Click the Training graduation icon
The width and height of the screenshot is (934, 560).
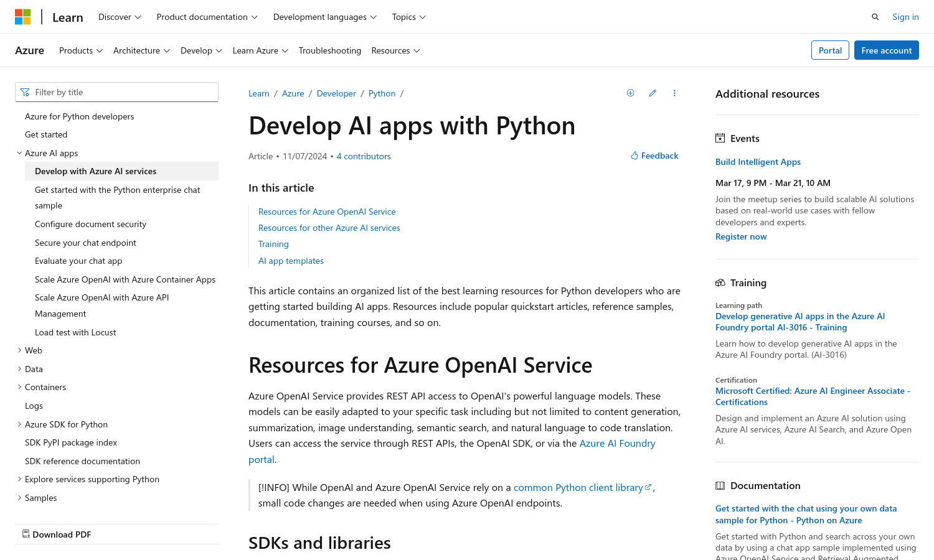720,282
